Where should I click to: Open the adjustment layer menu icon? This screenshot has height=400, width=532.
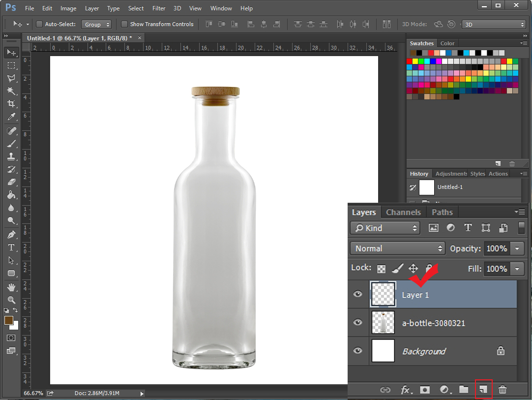445,390
